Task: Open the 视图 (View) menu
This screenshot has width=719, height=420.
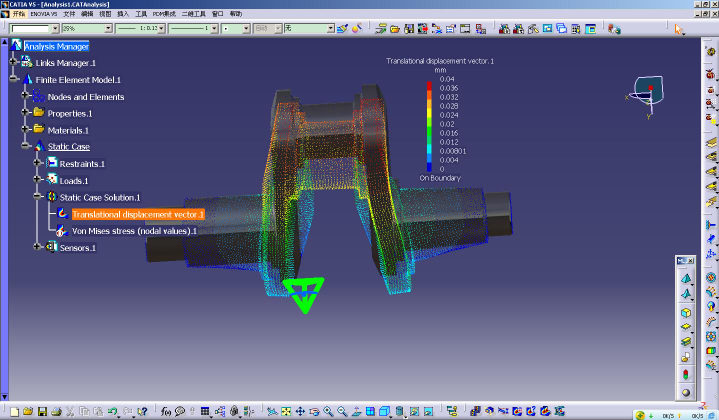Action: pyautogui.click(x=105, y=14)
